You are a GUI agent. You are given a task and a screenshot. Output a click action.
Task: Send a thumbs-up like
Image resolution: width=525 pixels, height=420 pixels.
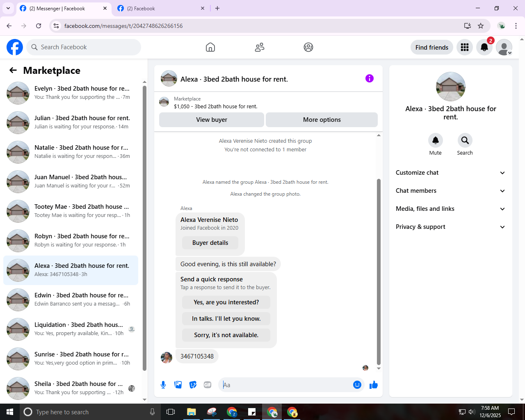(374, 385)
